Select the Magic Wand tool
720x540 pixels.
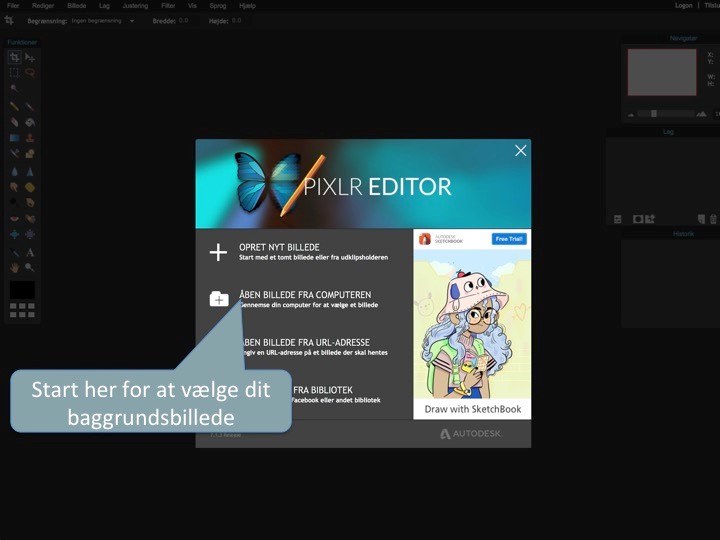pyautogui.click(x=15, y=88)
